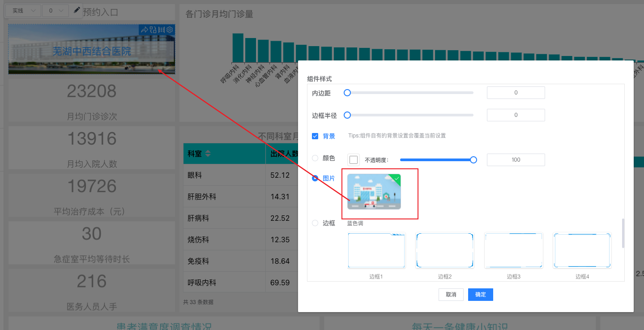Open the 实线 line-style dropdown
The width and height of the screenshot is (644, 330).
23,11
